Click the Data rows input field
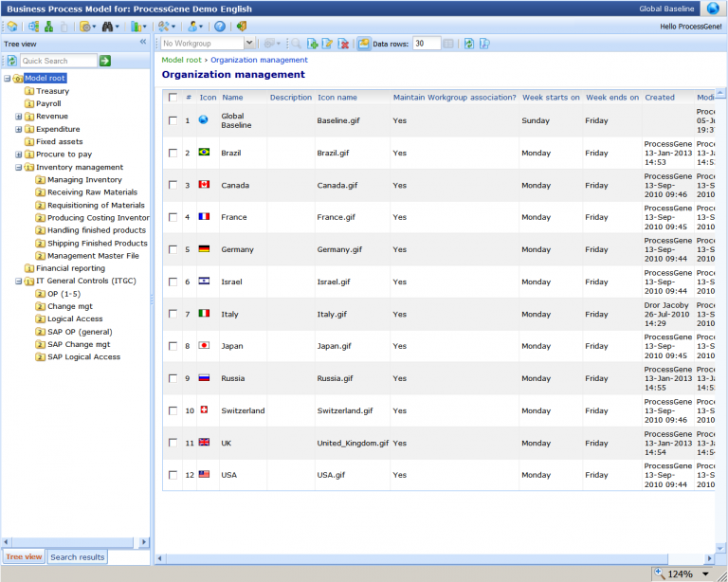The height and width of the screenshot is (582, 728). click(426, 44)
